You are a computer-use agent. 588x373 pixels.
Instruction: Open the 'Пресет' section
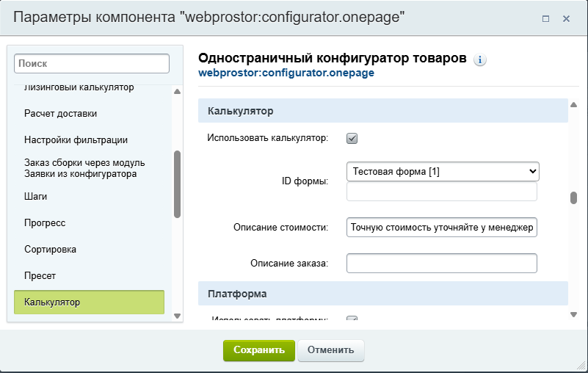point(40,276)
